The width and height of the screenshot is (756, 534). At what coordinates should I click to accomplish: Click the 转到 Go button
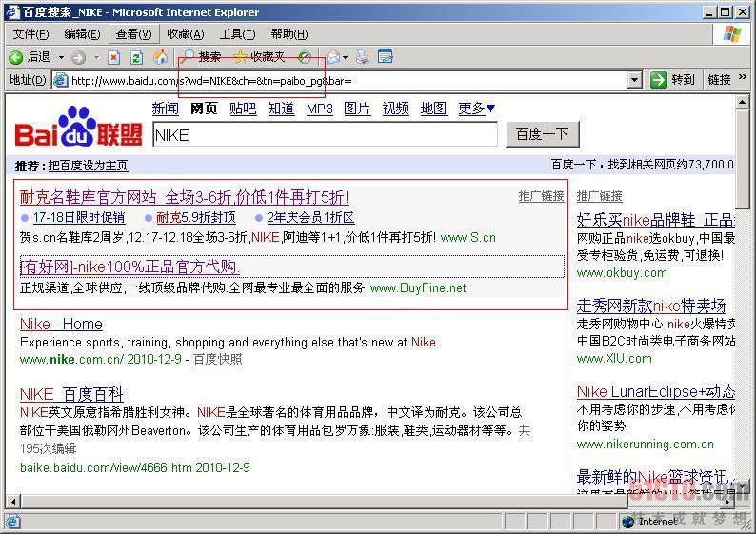(673, 80)
